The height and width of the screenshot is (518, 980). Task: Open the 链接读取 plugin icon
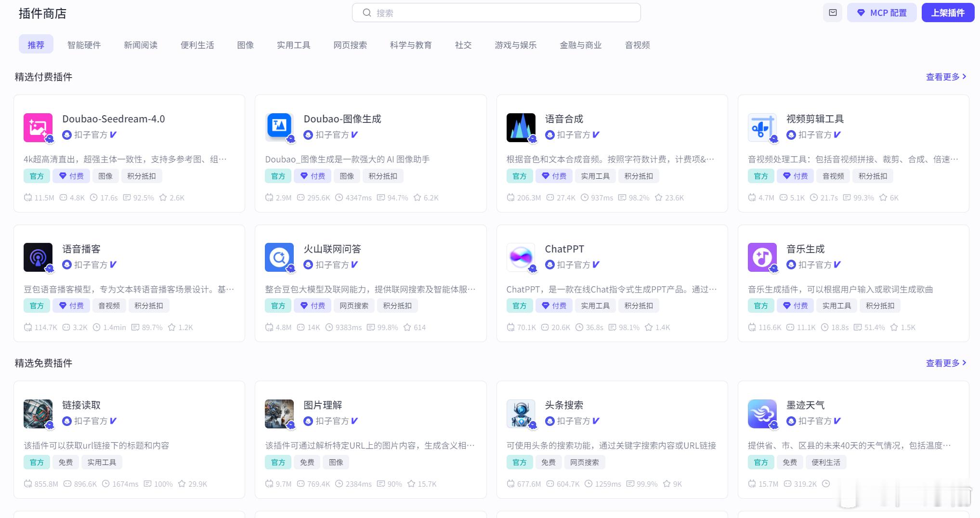point(38,414)
